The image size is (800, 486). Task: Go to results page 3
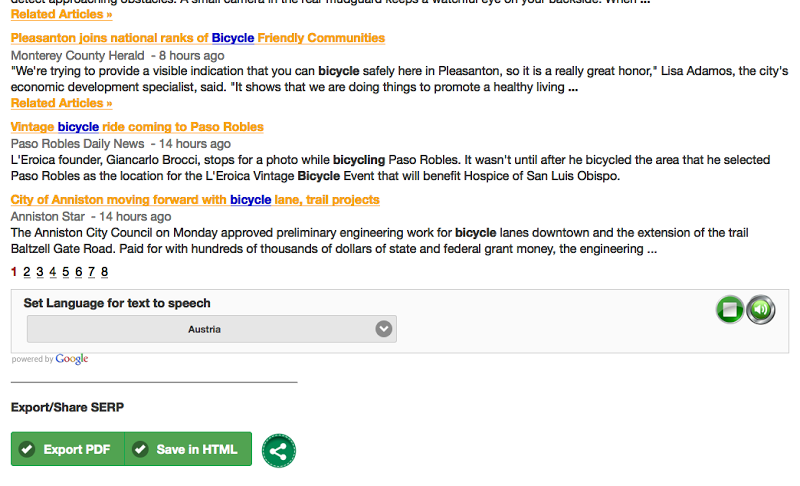pyautogui.click(x=40, y=272)
